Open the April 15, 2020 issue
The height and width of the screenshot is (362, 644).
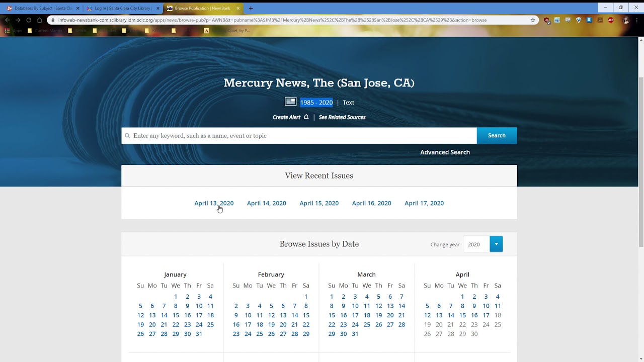[319, 203]
